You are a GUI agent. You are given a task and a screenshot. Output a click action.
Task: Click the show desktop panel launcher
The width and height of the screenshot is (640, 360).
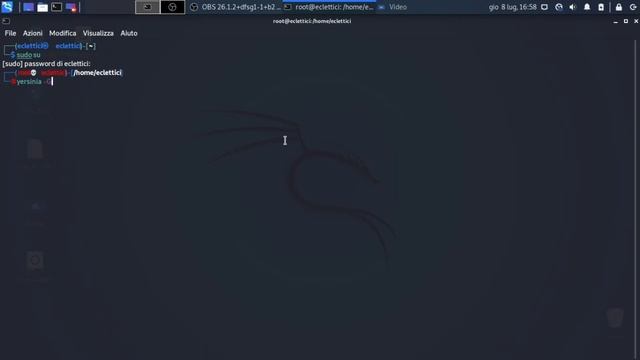click(x=28, y=7)
